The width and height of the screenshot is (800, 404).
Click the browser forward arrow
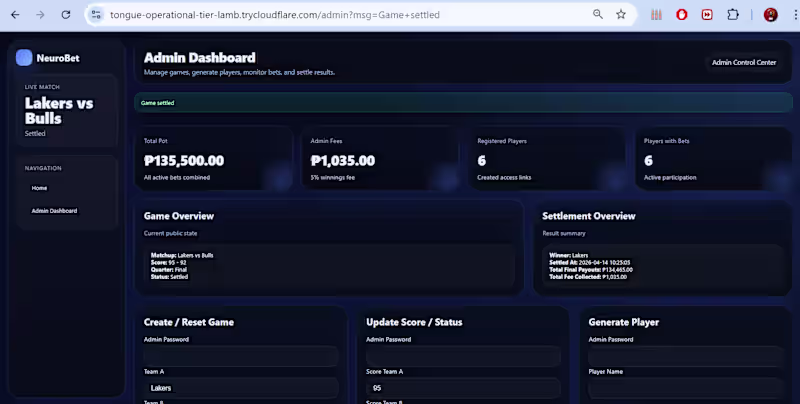[40, 15]
